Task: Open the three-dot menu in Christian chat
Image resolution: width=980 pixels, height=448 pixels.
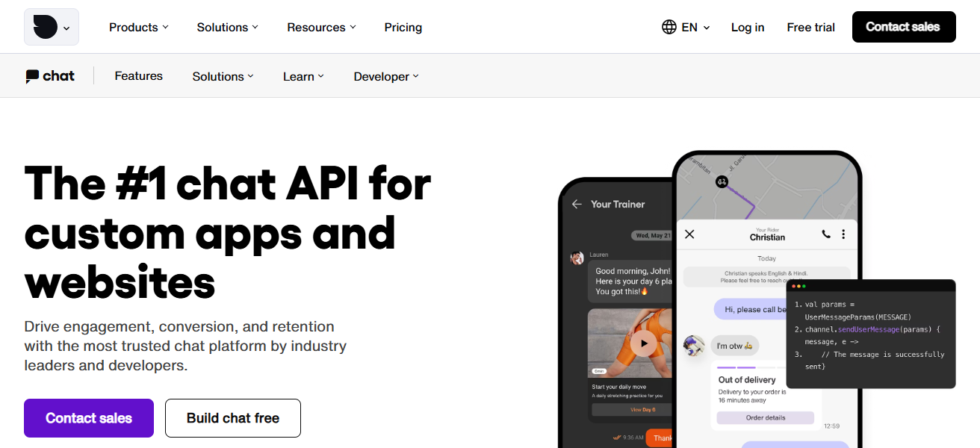Action: [x=843, y=234]
